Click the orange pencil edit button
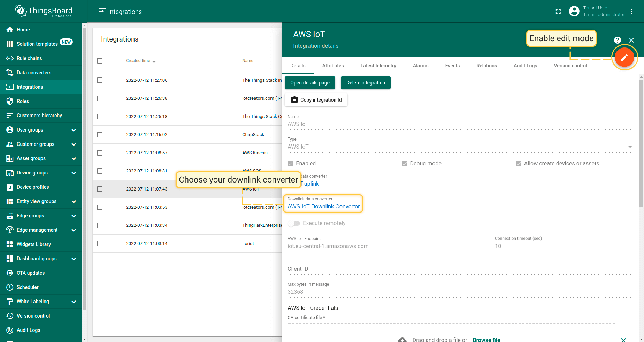The width and height of the screenshot is (644, 342). tap(624, 58)
